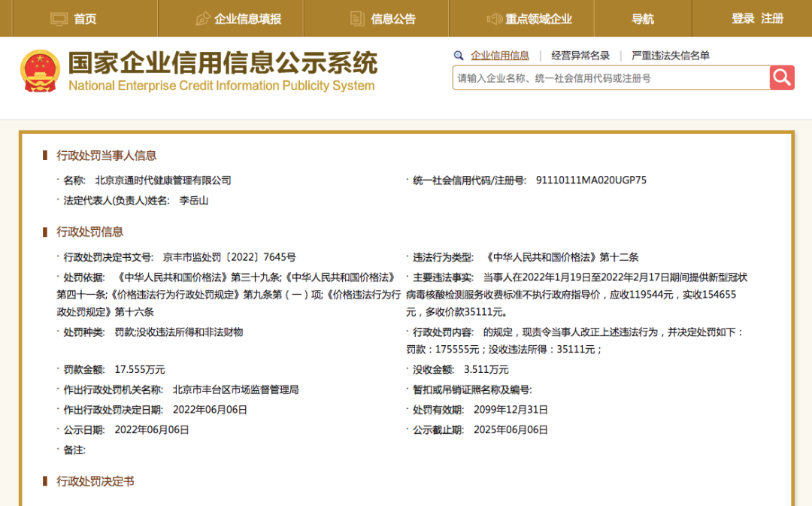Open the 导航 menu item
812x506 pixels.
[x=642, y=19]
